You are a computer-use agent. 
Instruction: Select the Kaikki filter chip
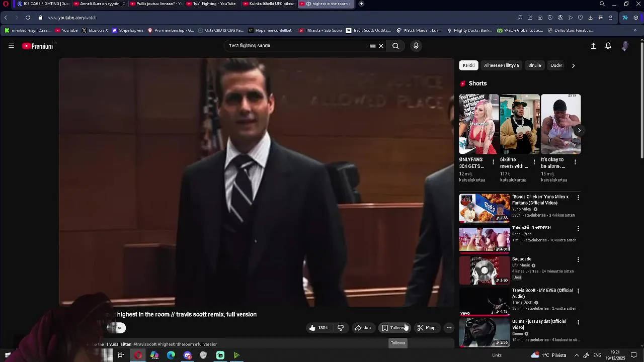click(468, 65)
